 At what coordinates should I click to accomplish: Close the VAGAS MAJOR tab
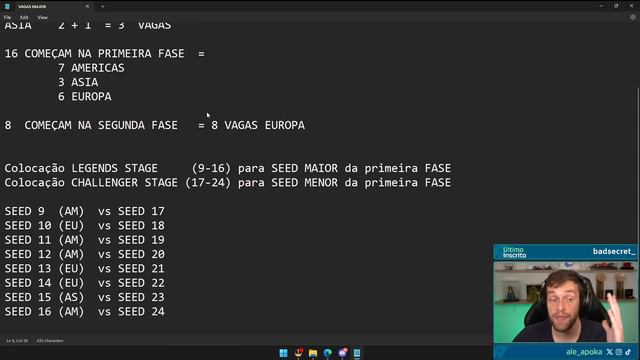coord(87,6)
